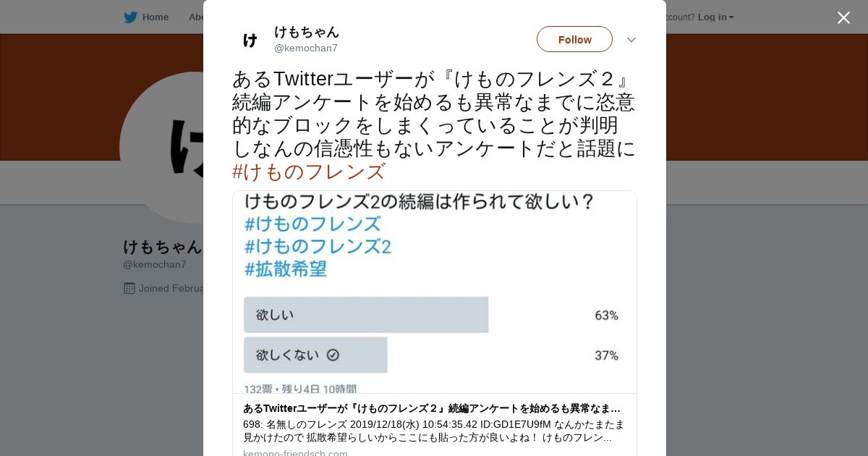Image resolution: width=868 pixels, height=456 pixels.
Task: Click the @kemochan7 handle on the background profile
Action: coord(155,264)
